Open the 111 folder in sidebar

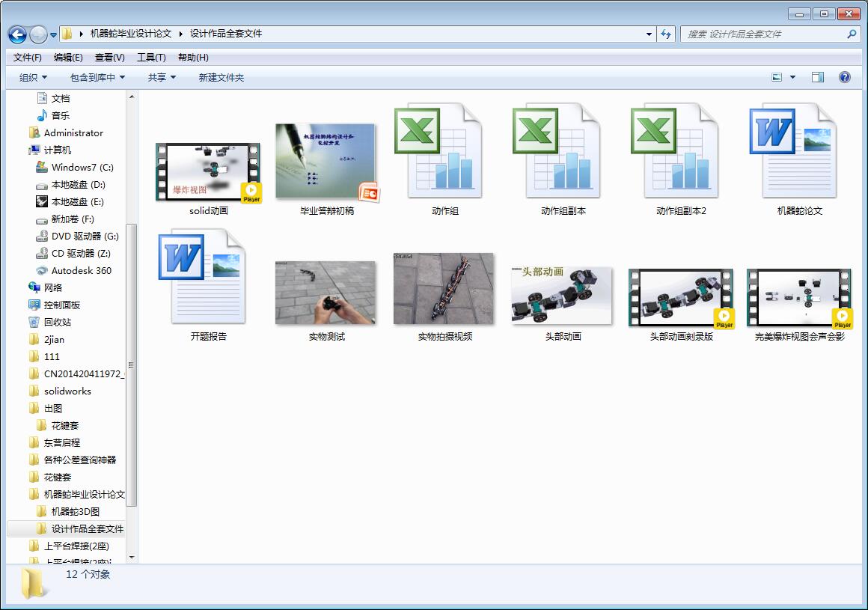(52, 356)
